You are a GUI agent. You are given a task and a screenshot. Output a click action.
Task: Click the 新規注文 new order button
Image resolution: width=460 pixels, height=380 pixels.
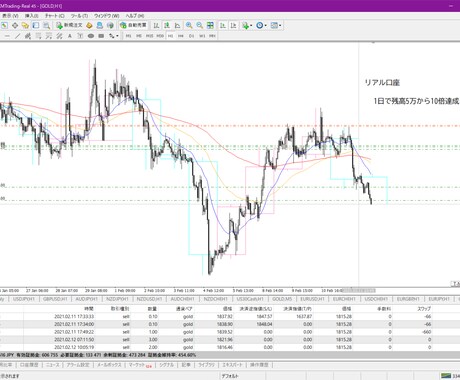pyautogui.click(x=69, y=25)
